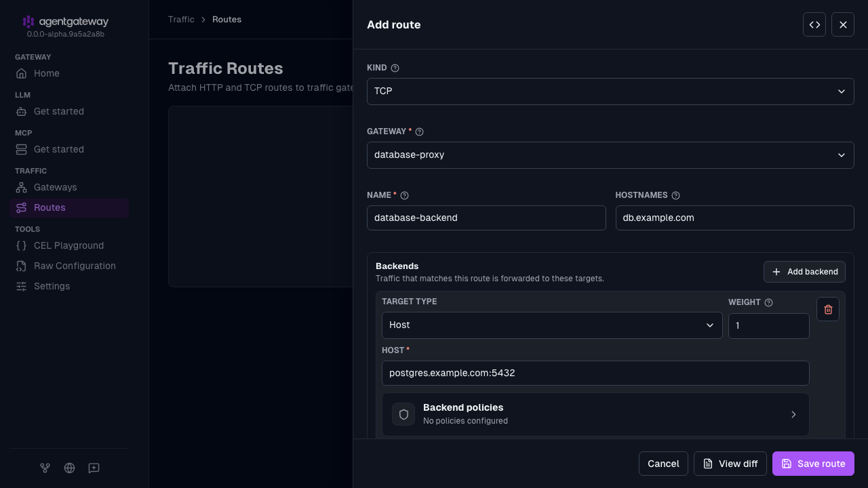Click the Add route panel title
868x488 pixels.
pyautogui.click(x=393, y=24)
